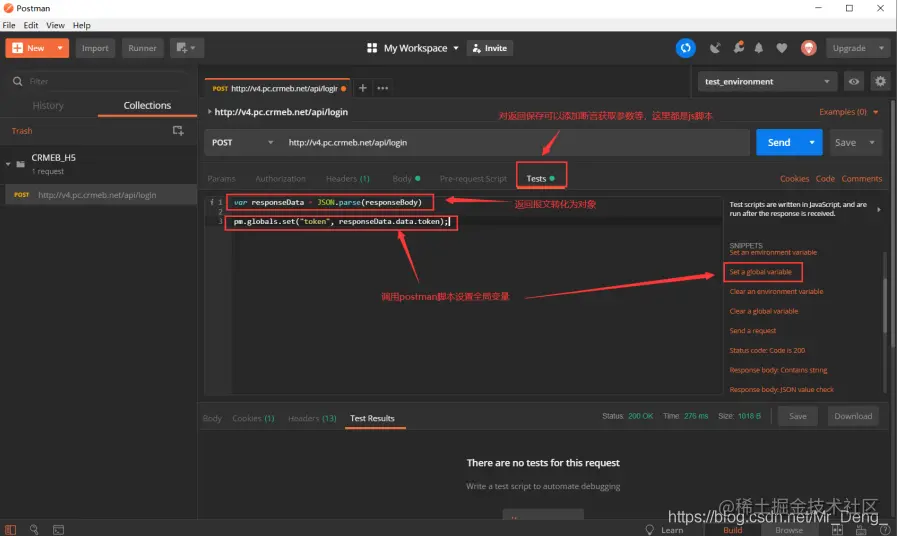Switch to the Authorization tab
Screen dimensions: 898x536
pyautogui.click(x=280, y=179)
